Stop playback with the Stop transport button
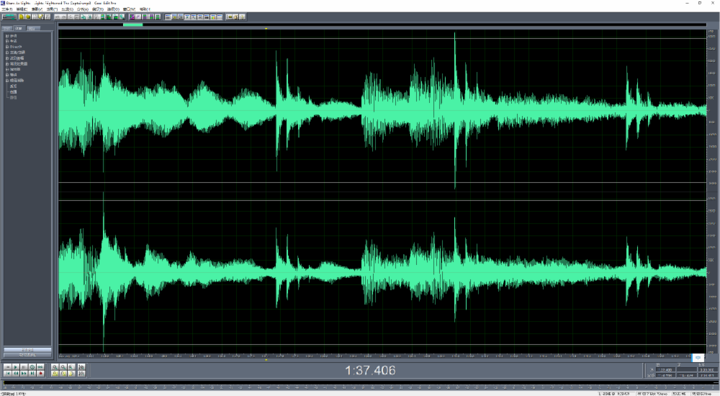720x396 pixels. [7, 367]
